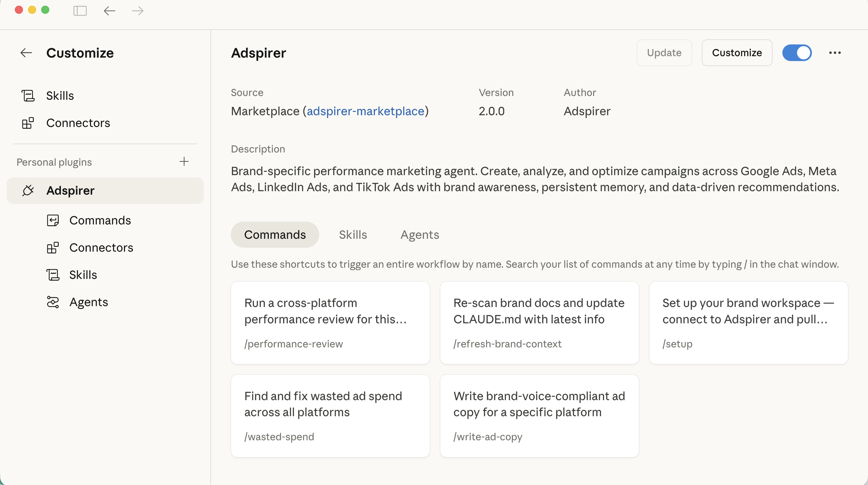The image size is (868, 485).
Task: Select Skills in the sidebar
Action: pos(60,95)
